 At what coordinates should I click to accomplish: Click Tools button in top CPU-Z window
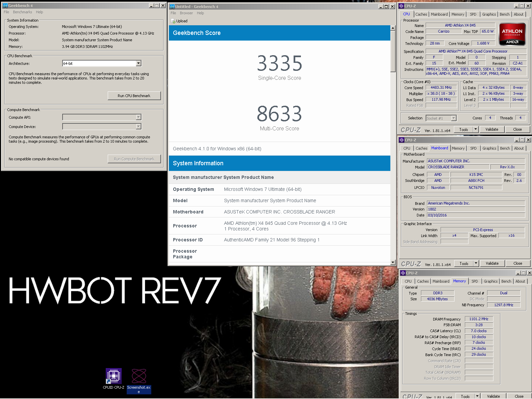464,130
